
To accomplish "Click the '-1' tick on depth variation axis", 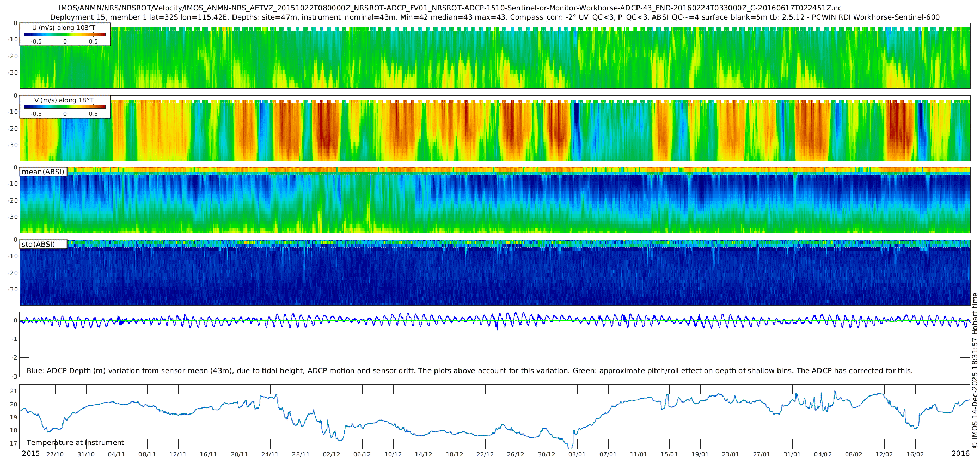I will point(15,339).
